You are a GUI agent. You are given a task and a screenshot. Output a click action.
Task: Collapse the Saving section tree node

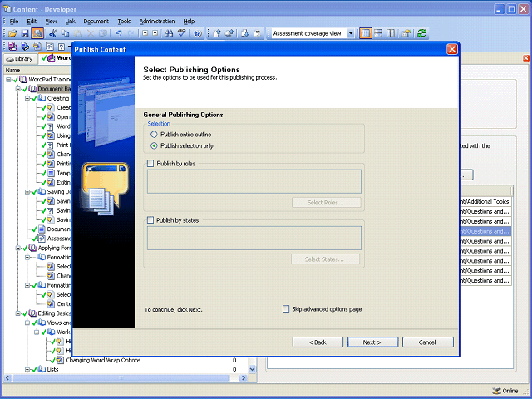27,192
